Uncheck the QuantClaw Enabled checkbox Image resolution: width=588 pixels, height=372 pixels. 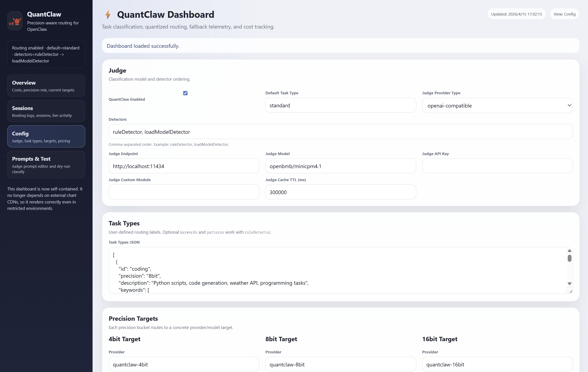coord(185,93)
